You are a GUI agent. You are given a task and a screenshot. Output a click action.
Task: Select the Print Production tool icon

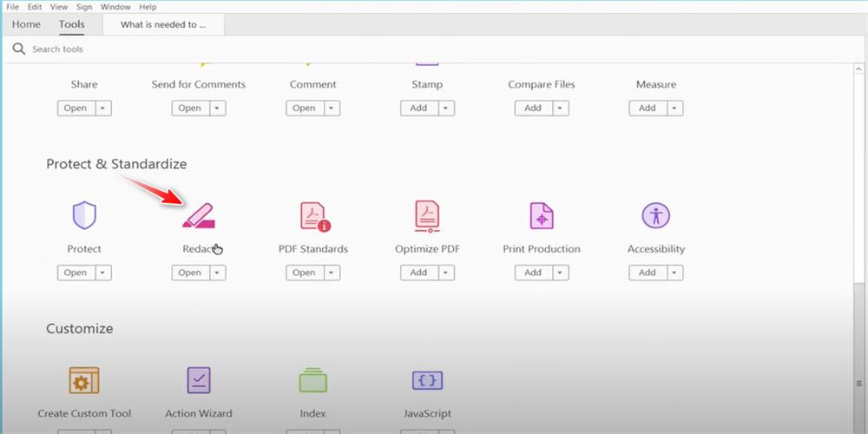tap(542, 216)
